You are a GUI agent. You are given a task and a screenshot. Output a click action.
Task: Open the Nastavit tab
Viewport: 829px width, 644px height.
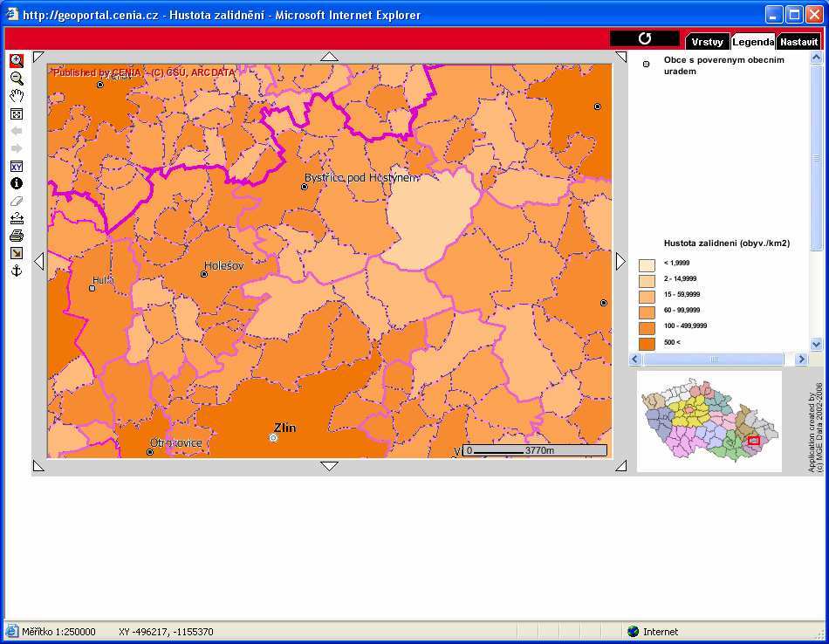(x=798, y=42)
